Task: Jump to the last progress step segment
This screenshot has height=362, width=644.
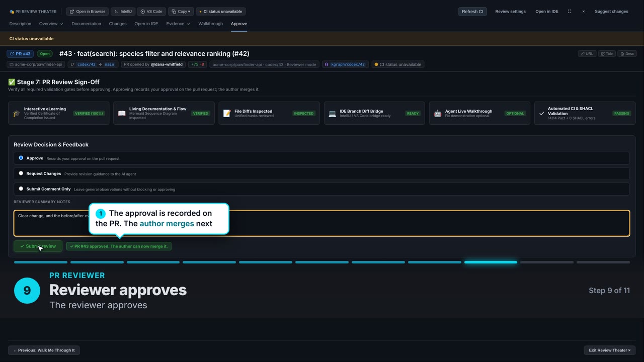Action: 603,262
